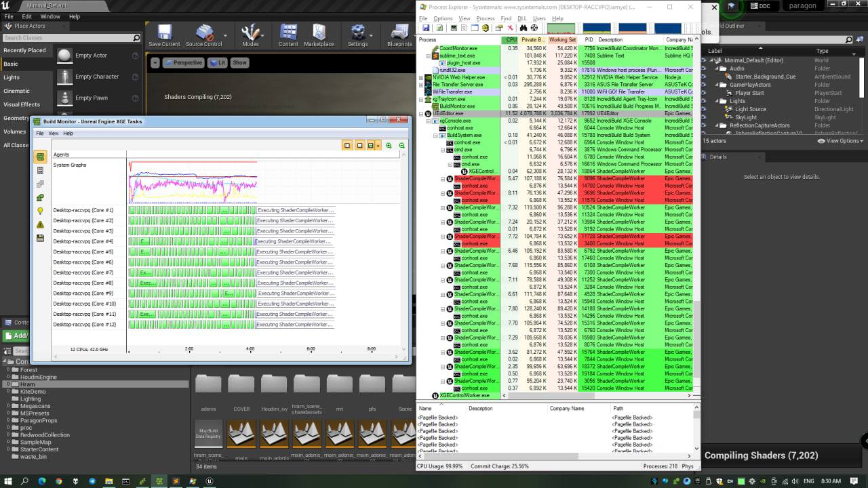
Task: Click CPU usage graph in Process Explorer toolbar
Action: (x=561, y=28)
